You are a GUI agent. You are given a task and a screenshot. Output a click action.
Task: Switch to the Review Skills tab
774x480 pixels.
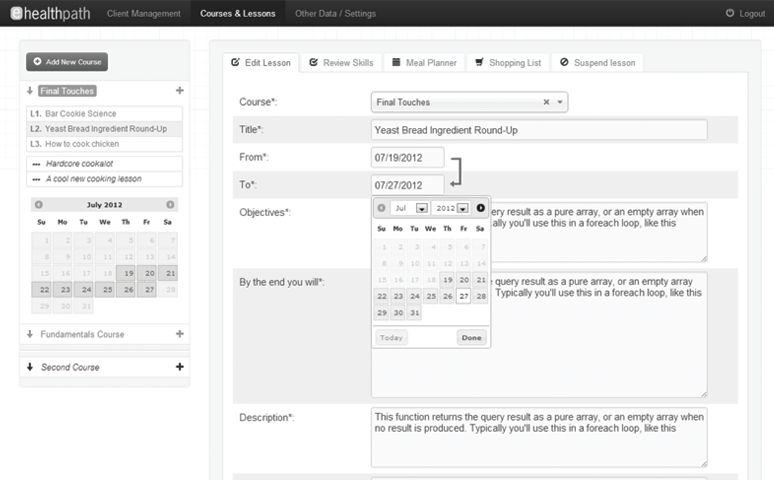pyautogui.click(x=340, y=62)
